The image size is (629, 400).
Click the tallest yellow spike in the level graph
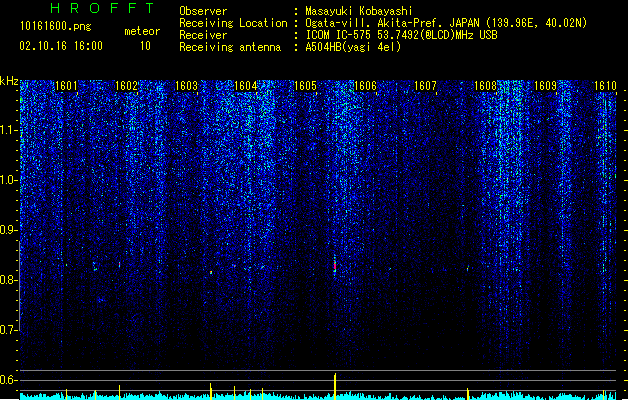point(335,386)
